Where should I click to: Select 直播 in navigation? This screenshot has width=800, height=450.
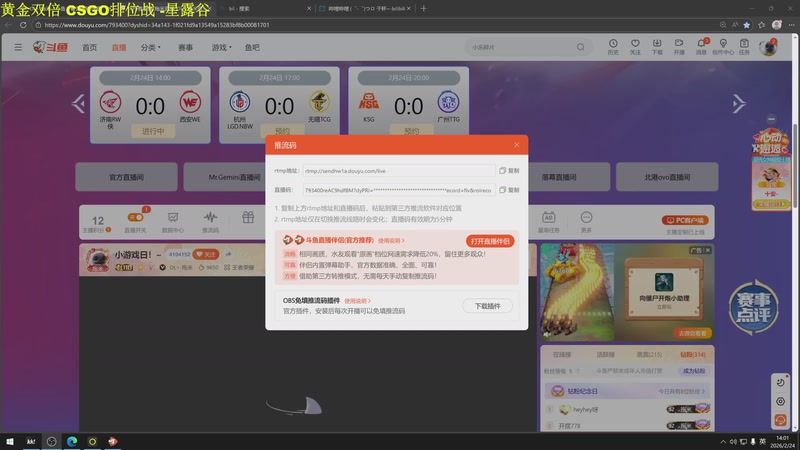coord(119,47)
